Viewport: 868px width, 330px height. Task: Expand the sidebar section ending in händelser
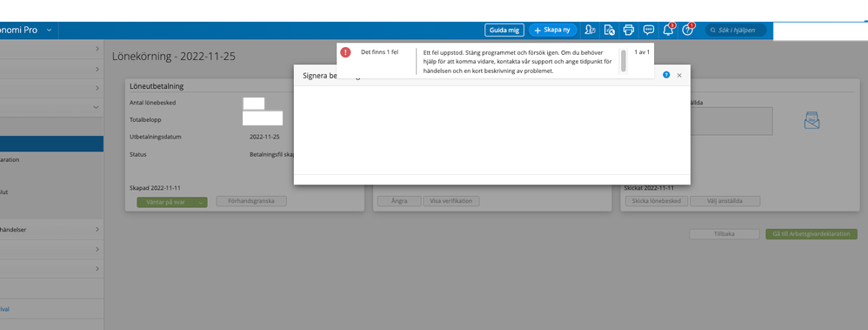click(51, 229)
